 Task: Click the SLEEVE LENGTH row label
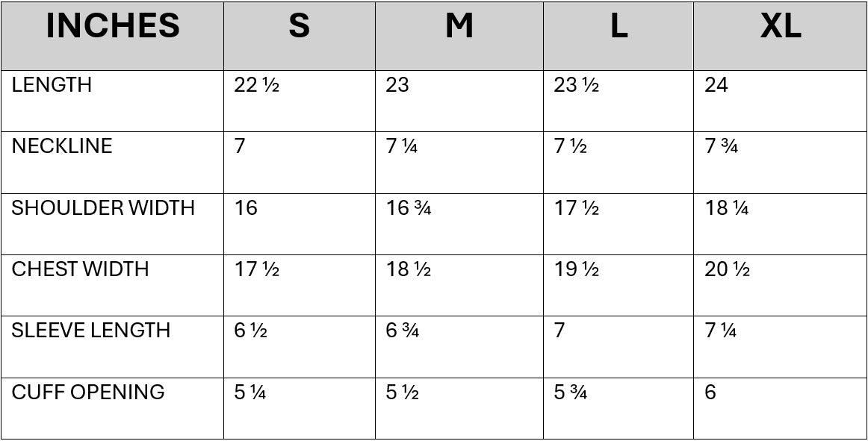click(90, 331)
